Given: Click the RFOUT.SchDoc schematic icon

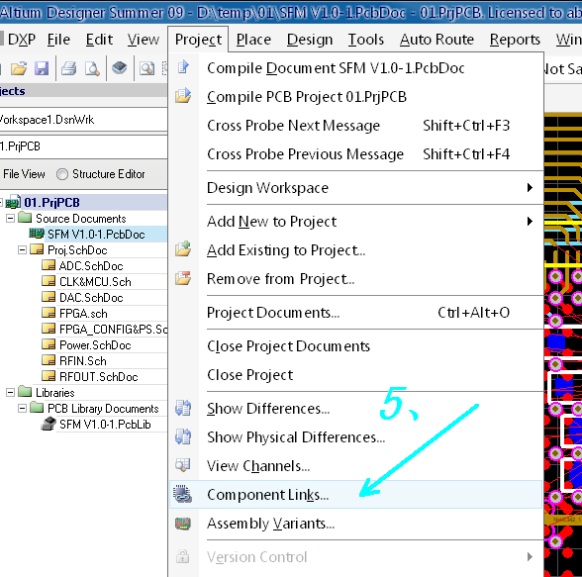Looking at the screenshot, I should tap(49, 376).
